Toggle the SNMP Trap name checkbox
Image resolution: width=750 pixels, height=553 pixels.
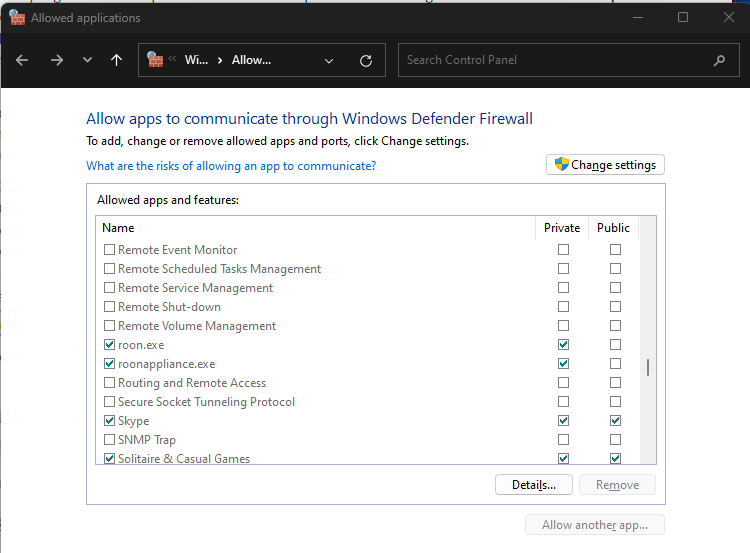tap(110, 440)
